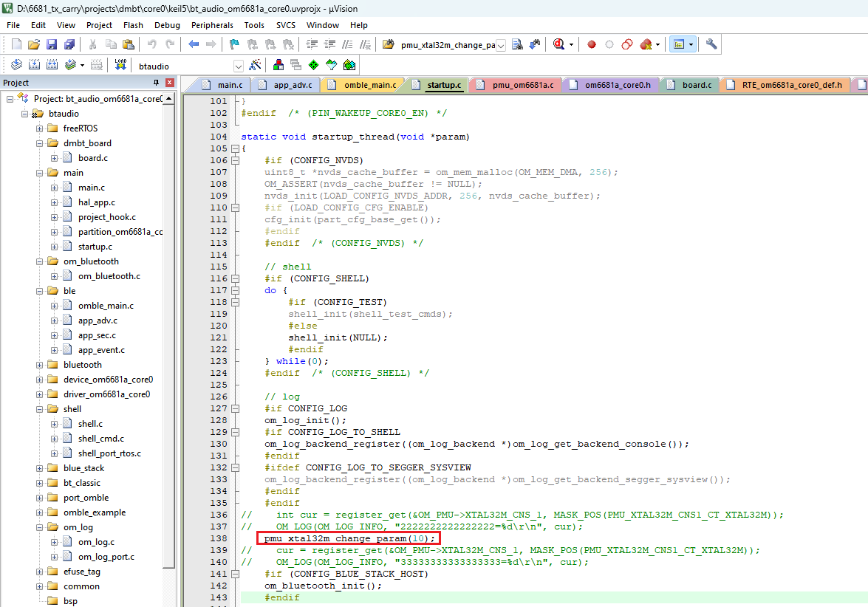This screenshot has width=868, height=607.
Task: Disable all breakpoints using toolbar icon
Action: coord(627,44)
